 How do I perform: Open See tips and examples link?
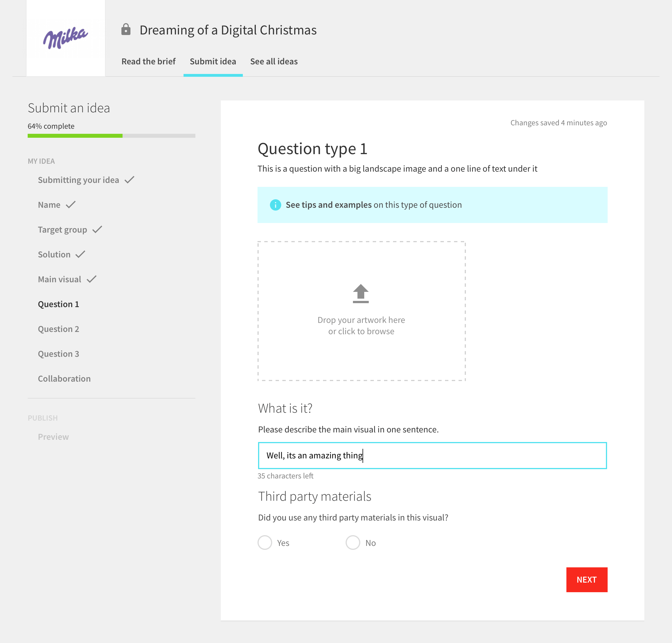tap(328, 205)
